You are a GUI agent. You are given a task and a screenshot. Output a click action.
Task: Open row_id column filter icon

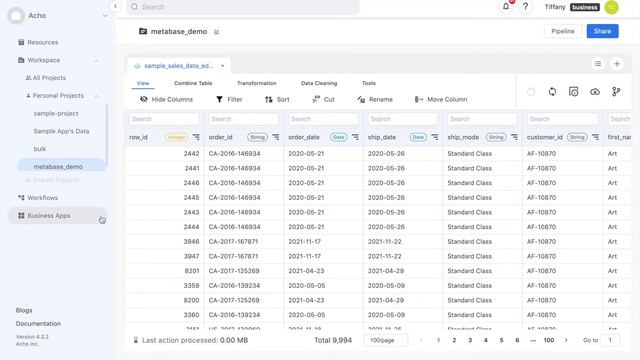pos(196,137)
